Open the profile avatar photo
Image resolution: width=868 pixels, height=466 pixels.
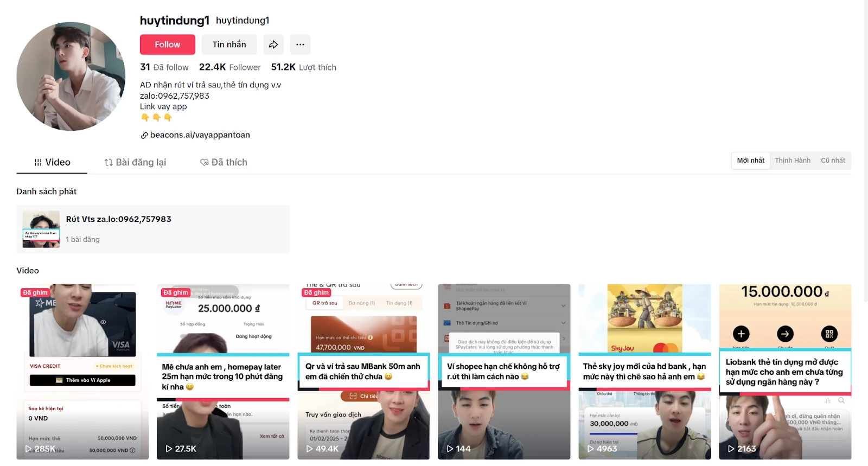pyautogui.click(x=71, y=76)
